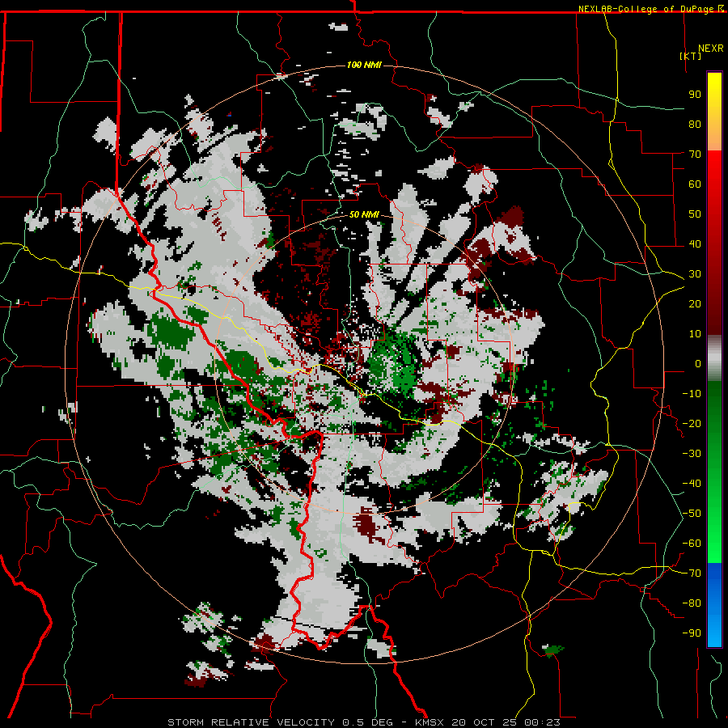Click the STORM RELATIVE VELOCITY caption text
The image size is (728, 728).
click(x=252, y=722)
